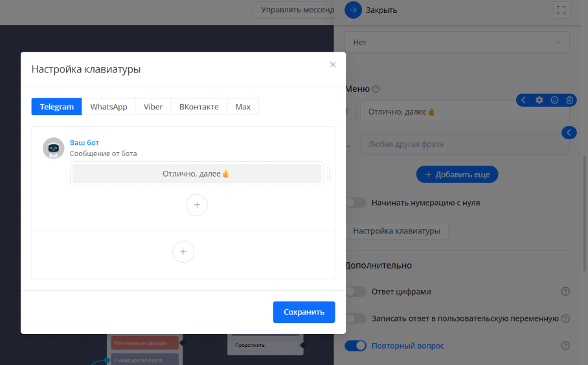Disable the 'Повторный вопрос' toggle

point(356,346)
